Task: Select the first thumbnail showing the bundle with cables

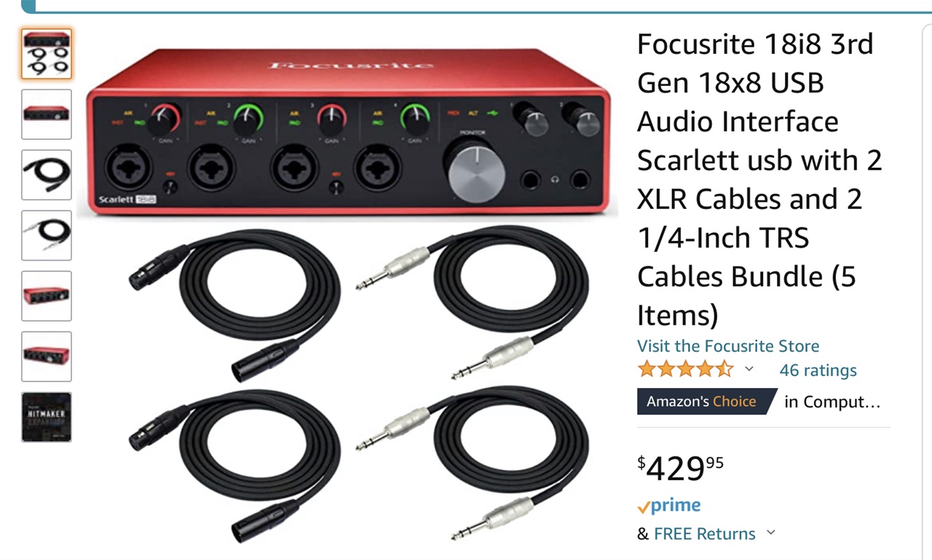Action: [47, 54]
